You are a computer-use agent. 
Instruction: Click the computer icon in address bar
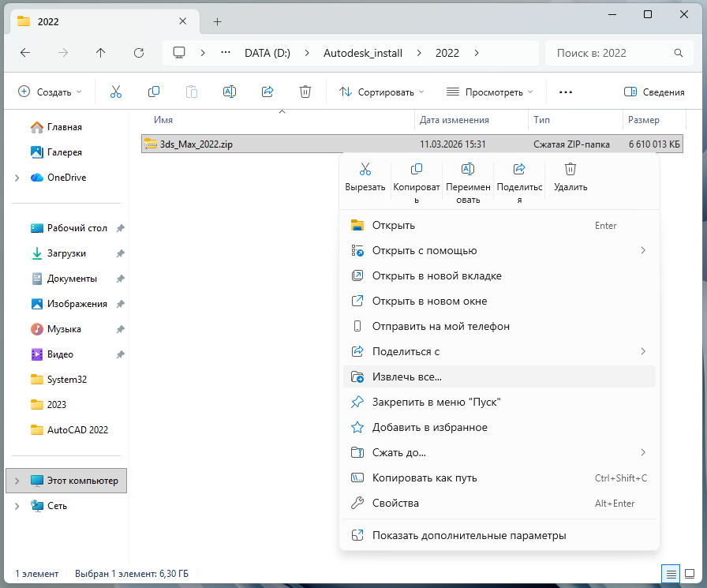pos(179,53)
